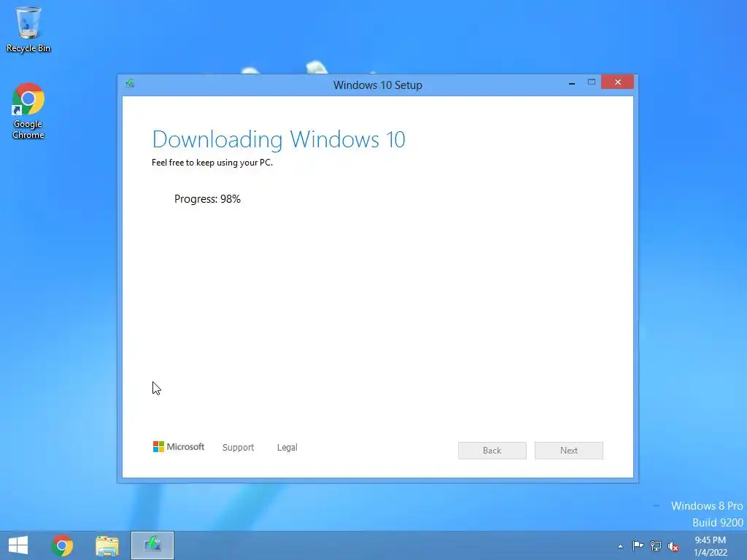
Task: Open the clock showing 9:45 PM
Action: click(711, 546)
